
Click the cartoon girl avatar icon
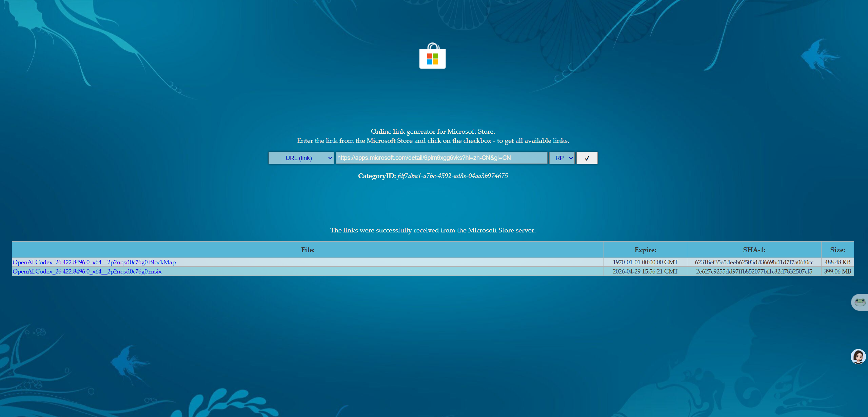(858, 357)
